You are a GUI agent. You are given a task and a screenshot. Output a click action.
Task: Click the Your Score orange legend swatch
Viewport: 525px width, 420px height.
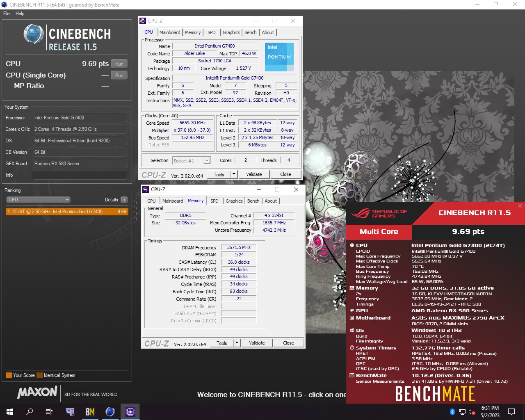[x=9, y=375]
